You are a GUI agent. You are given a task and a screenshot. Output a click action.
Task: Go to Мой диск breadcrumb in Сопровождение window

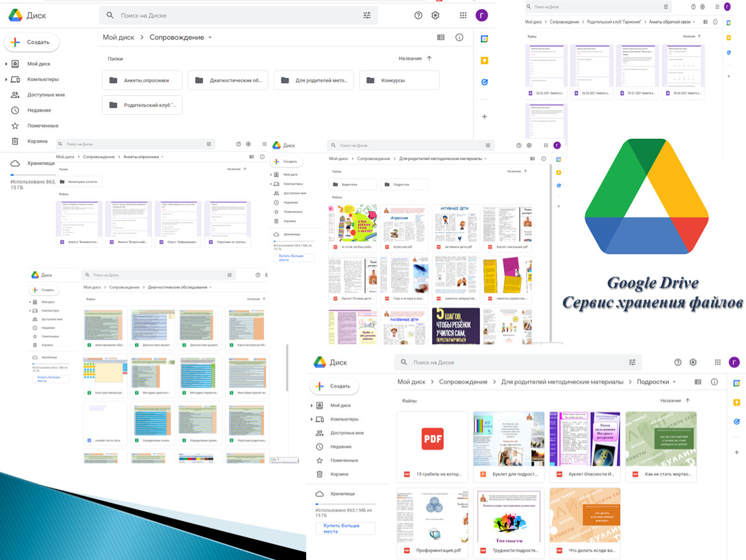tap(119, 38)
